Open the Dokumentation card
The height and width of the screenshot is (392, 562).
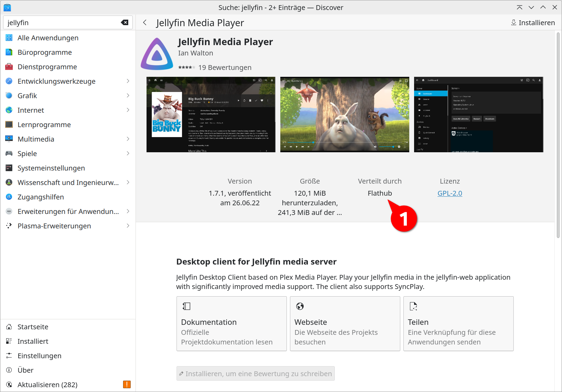click(232, 324)
